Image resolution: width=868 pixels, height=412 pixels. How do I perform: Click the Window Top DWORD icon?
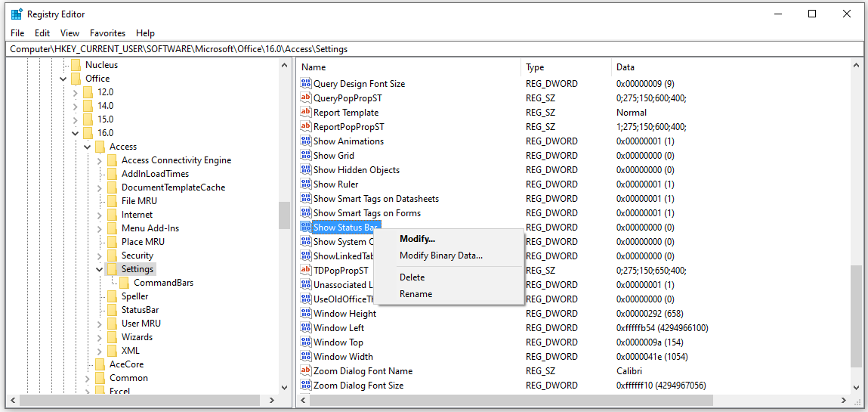point(306,342)
